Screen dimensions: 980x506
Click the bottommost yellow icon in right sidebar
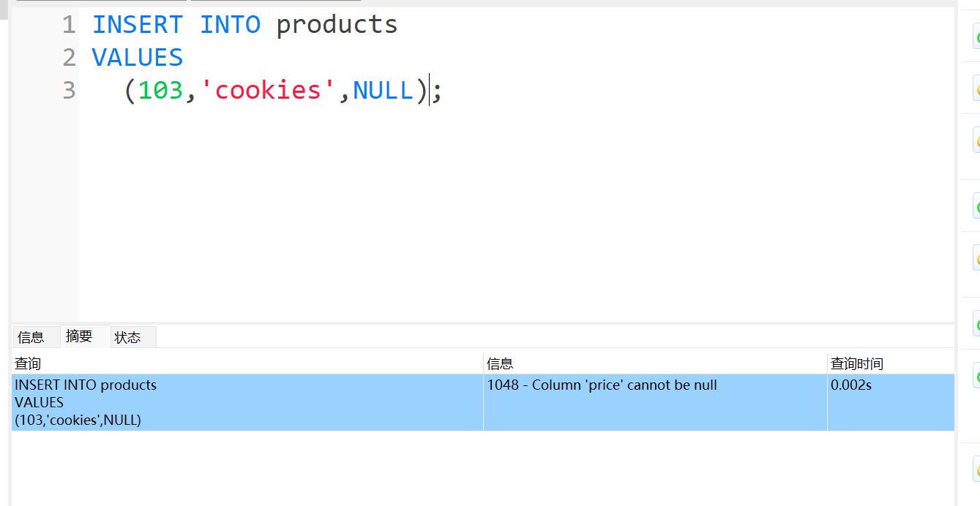click(x=976, y=469)
